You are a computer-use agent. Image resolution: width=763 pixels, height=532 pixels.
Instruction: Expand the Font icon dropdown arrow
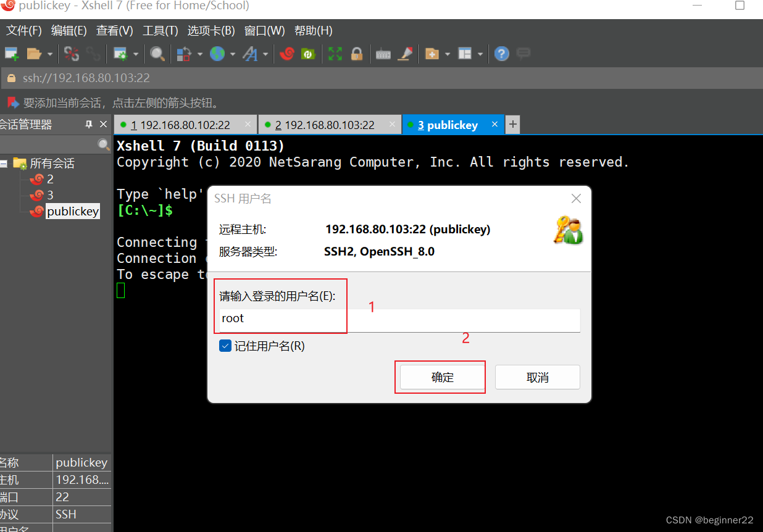coord(265,54)
